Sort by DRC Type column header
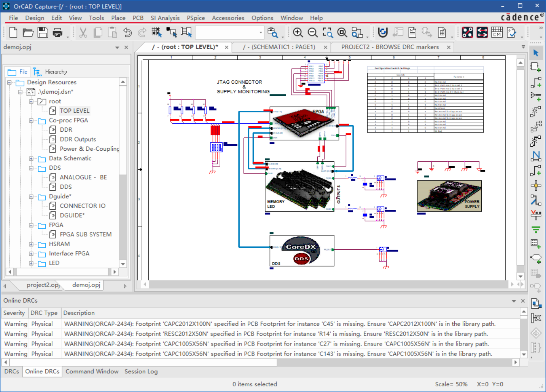546x392 pixels. pos(44,313)
